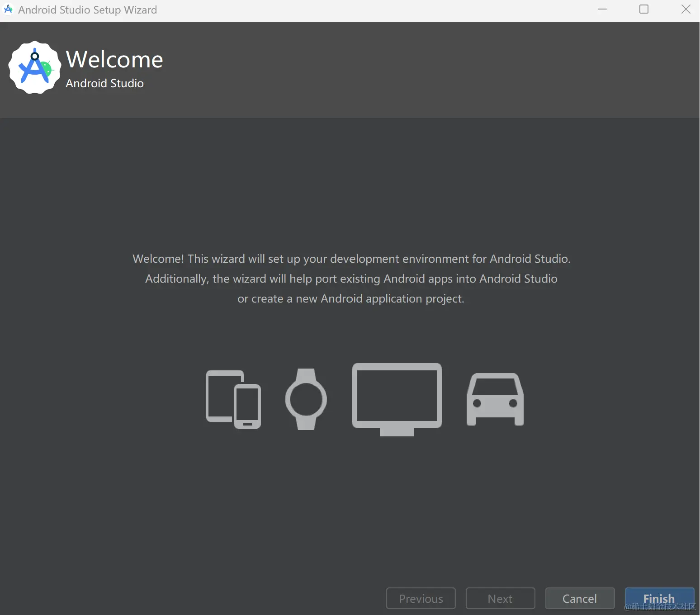This screenshot has width=700, height=615.
Task: Click the Cancel button
Action: tap(580, 599)
